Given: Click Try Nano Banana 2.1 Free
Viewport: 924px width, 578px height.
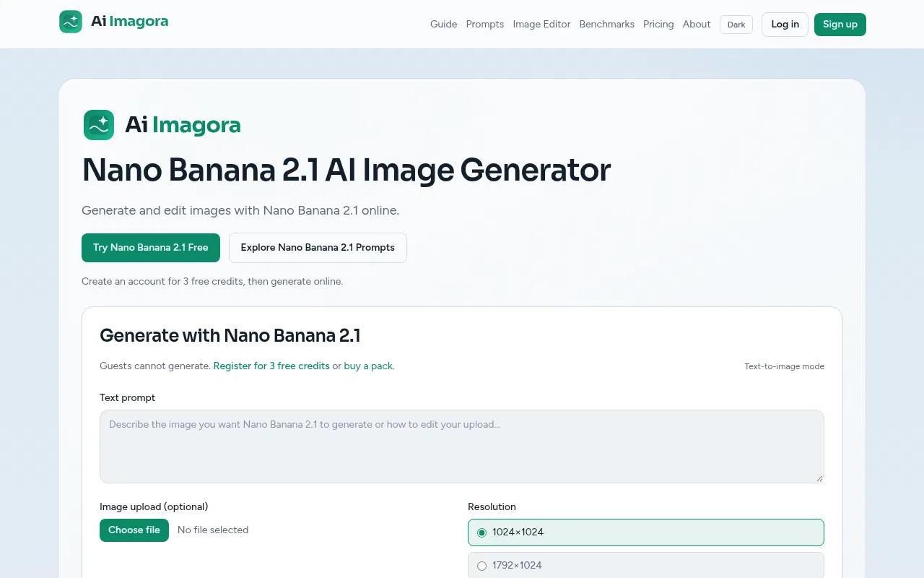Looking at the screenshot, I should [x=151, y=248].
